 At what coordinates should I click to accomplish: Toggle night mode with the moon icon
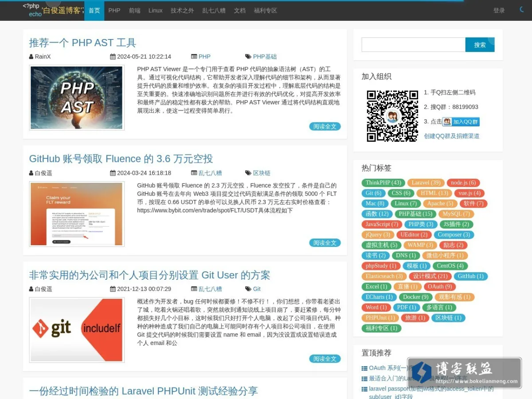522,9
